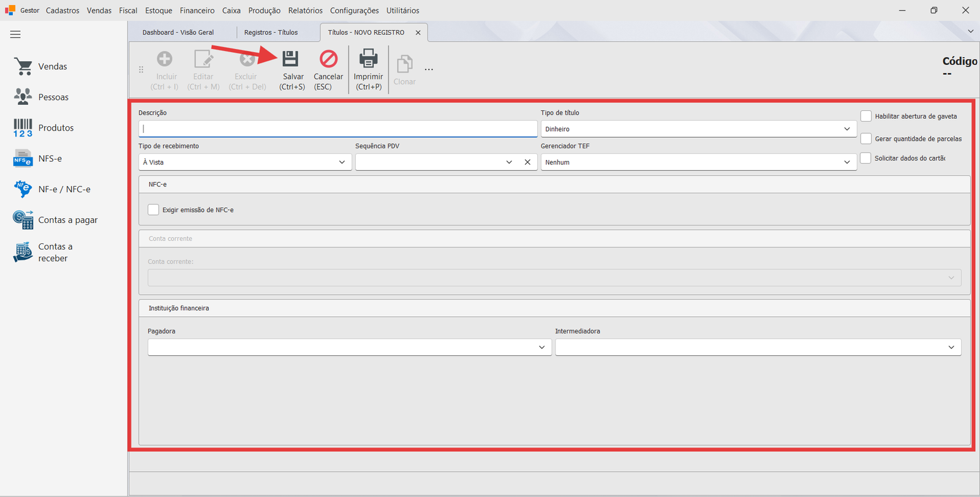Open the Gerenciador TEF dropdown

pos(846,162)
